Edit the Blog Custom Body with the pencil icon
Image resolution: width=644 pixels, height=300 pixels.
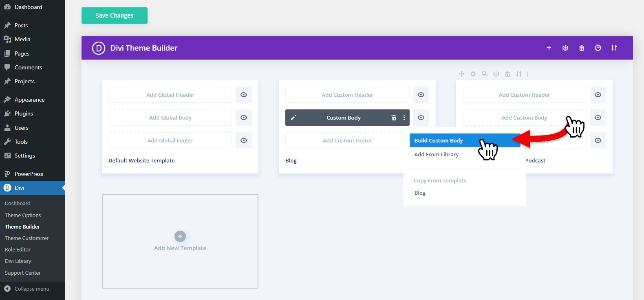click(x=293, y=118)
